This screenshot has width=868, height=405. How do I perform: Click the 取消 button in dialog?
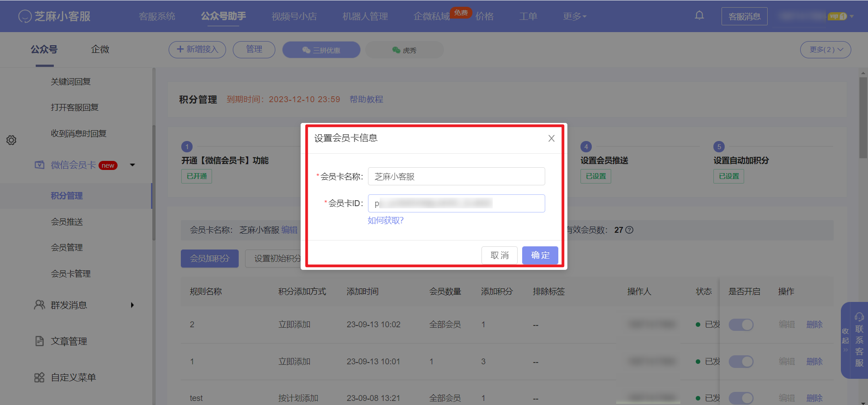[x=500, y=255]
